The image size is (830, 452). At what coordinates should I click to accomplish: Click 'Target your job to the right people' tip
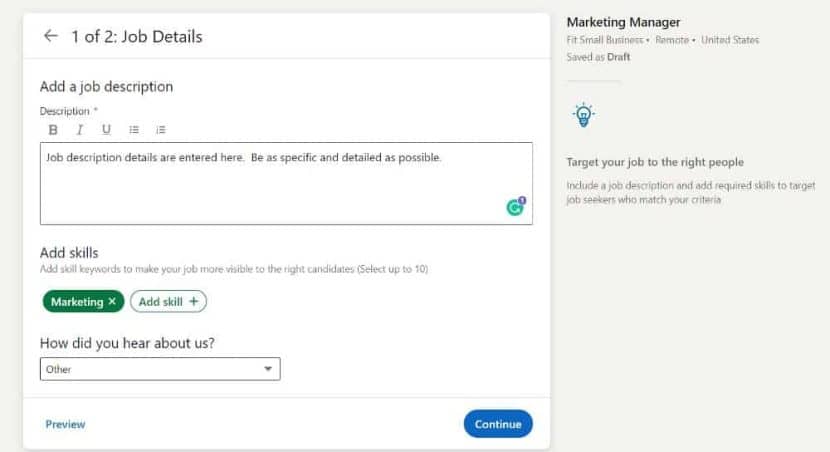pyautogui.click(x=655, y=162)
